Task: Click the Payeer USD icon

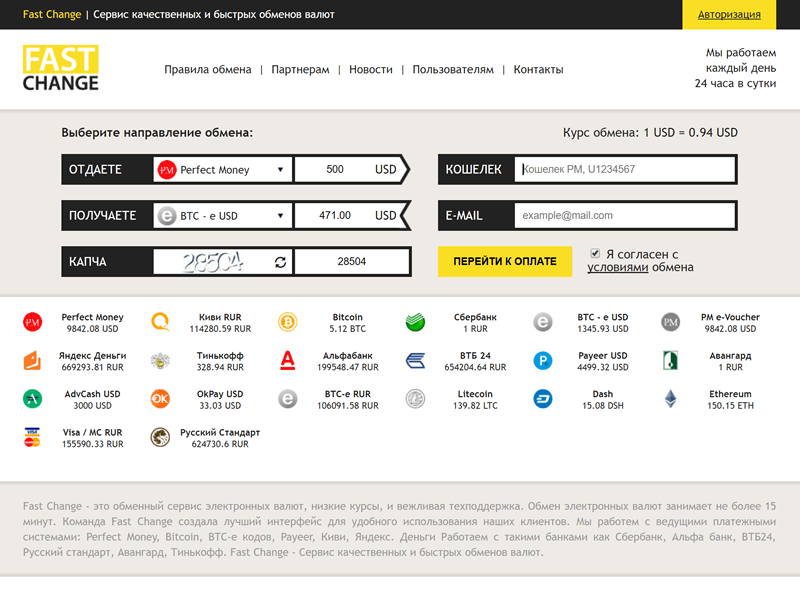Action: (543, 359)
